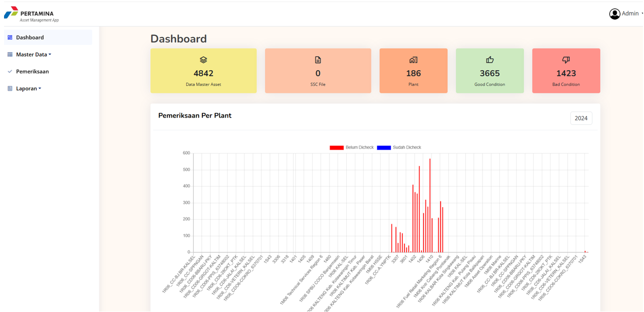Viewport: 644px width, 312px height.
Task: Click the Master Data table icon
Action: (x=10, y=55)
